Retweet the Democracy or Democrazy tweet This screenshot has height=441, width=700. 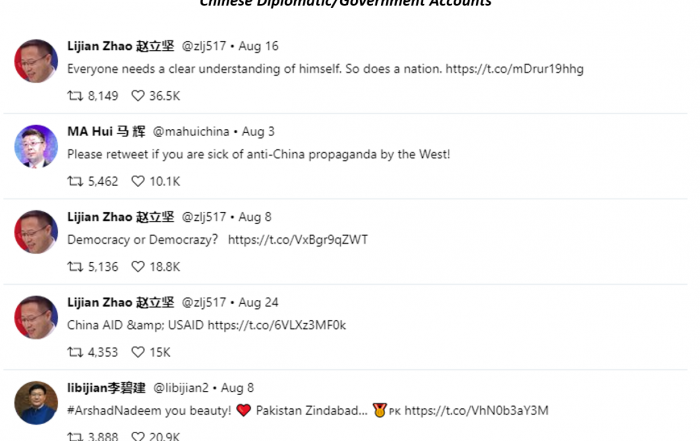click(x=75, y=267)
